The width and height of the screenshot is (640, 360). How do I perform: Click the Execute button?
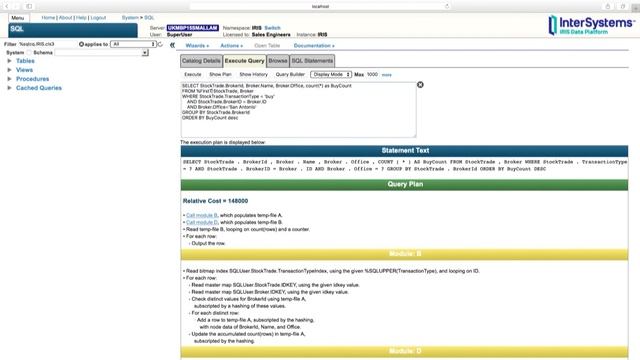tap(193, 75)
